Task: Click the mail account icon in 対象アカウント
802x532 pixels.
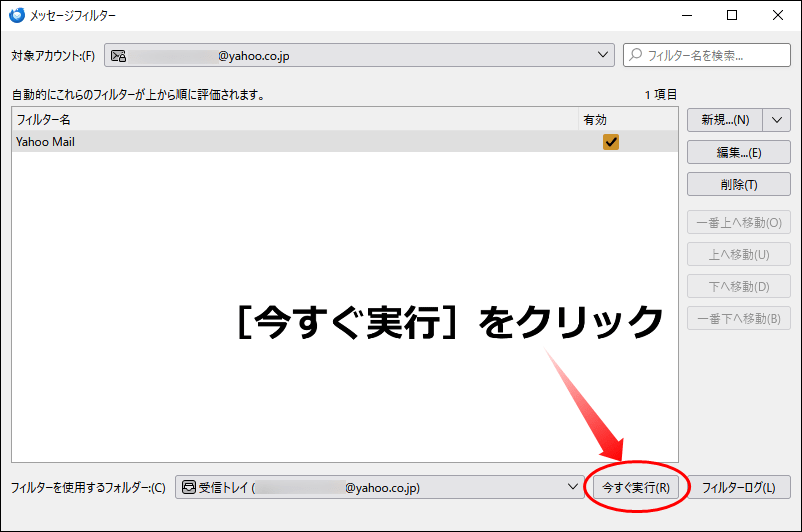Action: coord(119,56)
